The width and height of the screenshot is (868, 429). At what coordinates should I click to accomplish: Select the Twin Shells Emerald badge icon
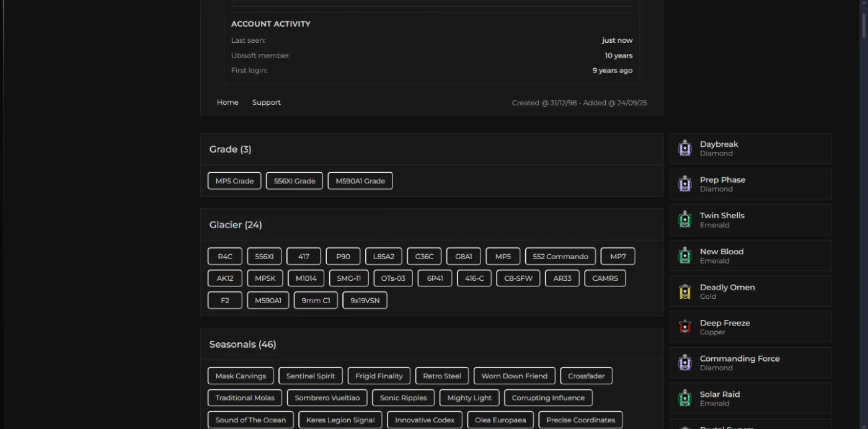[684, 220]
